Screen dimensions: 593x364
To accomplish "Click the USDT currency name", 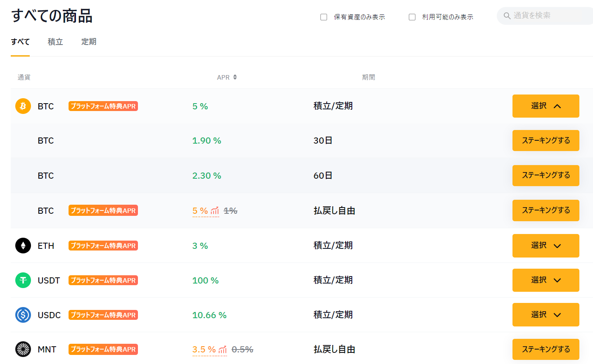I will click(49, 281).
